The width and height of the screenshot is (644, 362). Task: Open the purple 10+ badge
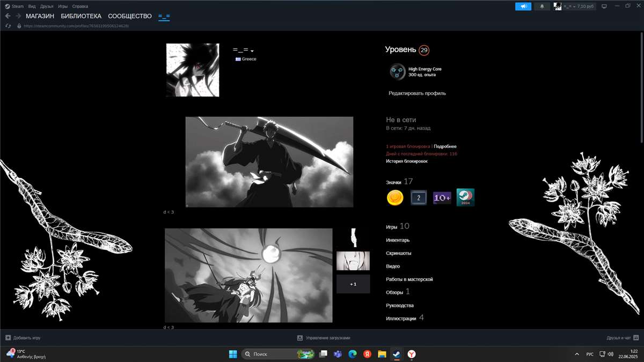pyautogui.click(x=442, y=198)
